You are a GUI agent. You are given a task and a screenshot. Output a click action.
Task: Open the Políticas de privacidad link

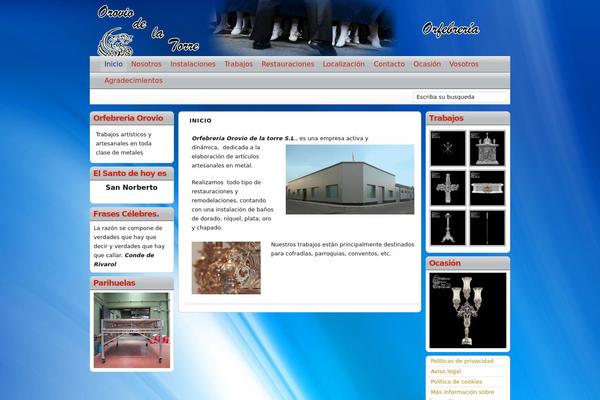(462, 361)
